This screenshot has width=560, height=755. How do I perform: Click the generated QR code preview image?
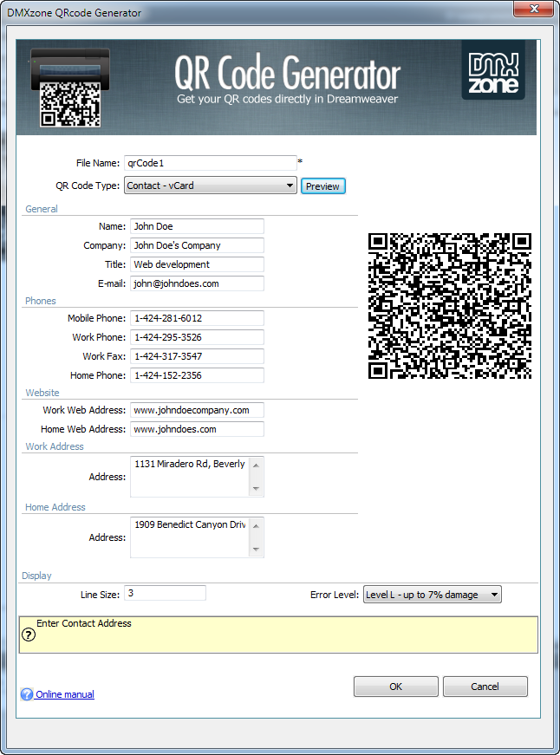click(450, 306)
